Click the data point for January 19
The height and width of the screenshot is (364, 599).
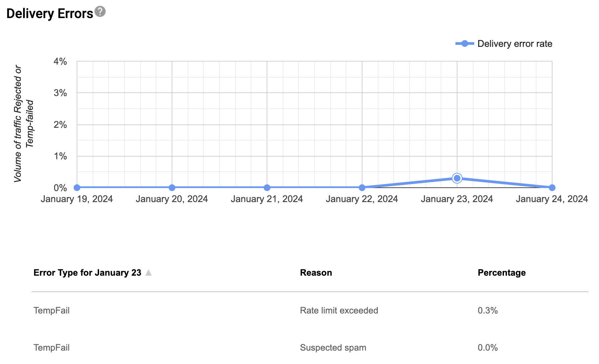tap(76, 187)
